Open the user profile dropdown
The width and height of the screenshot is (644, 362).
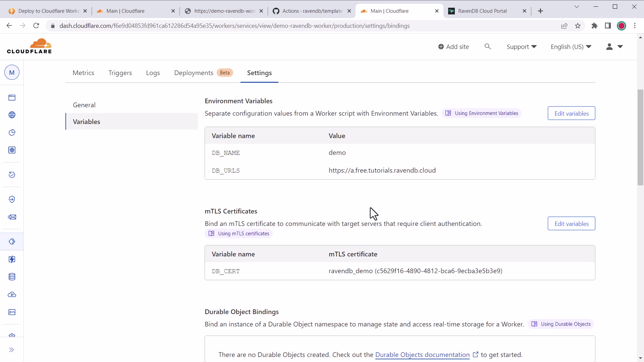click(x=614, y=47)
